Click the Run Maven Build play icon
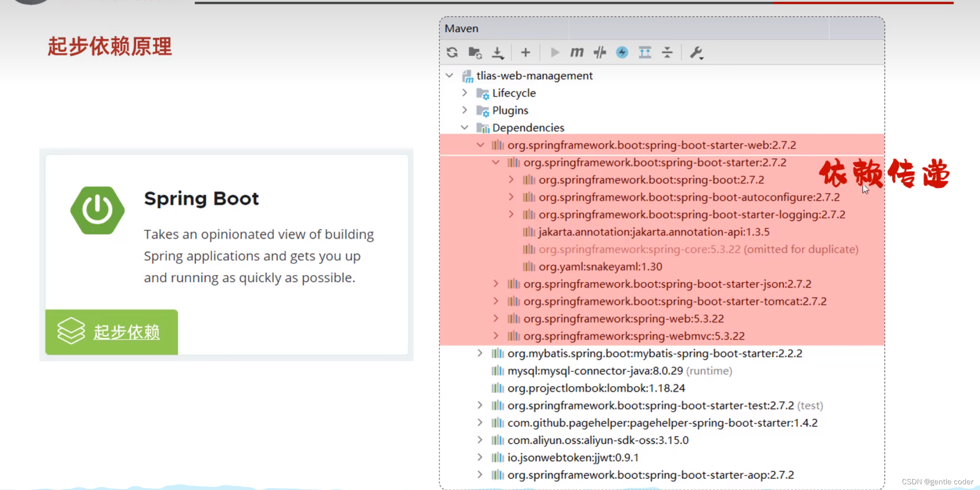Viewport: 980px width, 490px height. 555,53
